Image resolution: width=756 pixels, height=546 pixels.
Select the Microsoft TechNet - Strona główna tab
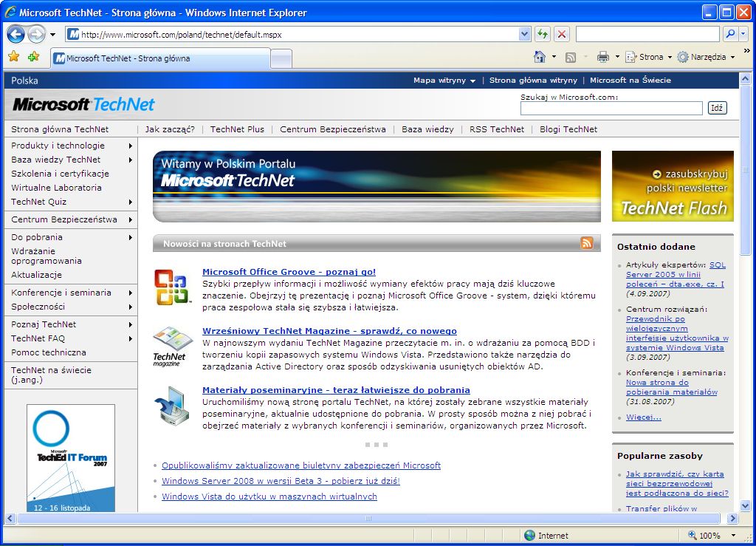160,58
